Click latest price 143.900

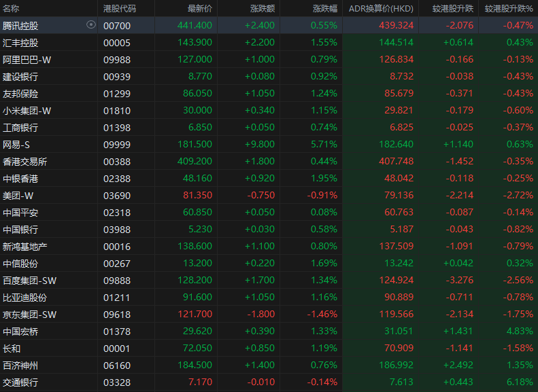tap(195, 42)
